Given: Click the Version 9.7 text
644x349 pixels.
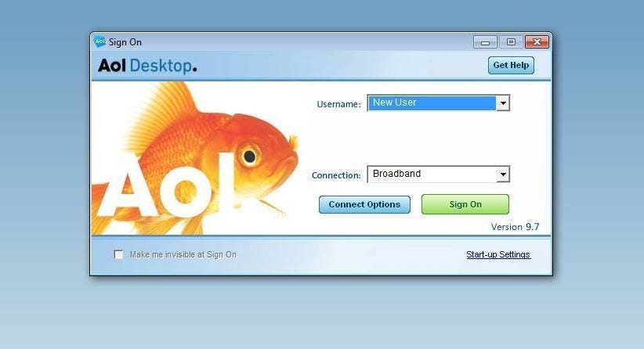Looking at the screenshot, I should coord(515,227).
